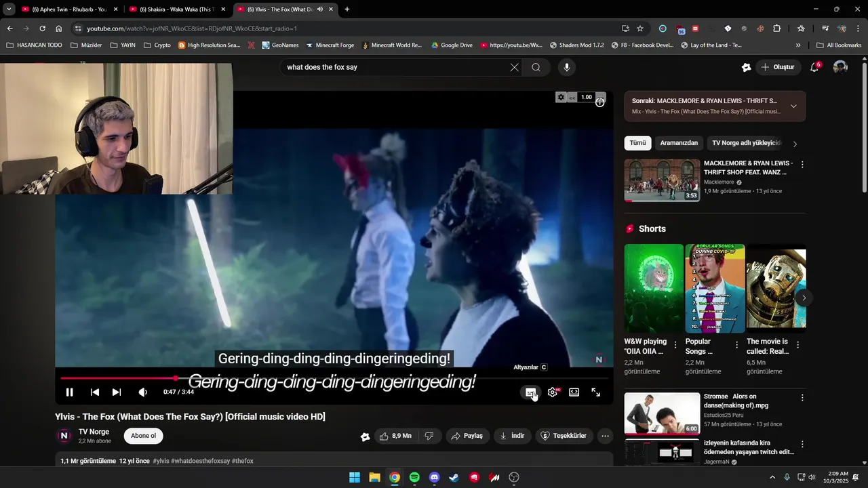
Task: Switch to theater mode view
Action: click(574, 392)
